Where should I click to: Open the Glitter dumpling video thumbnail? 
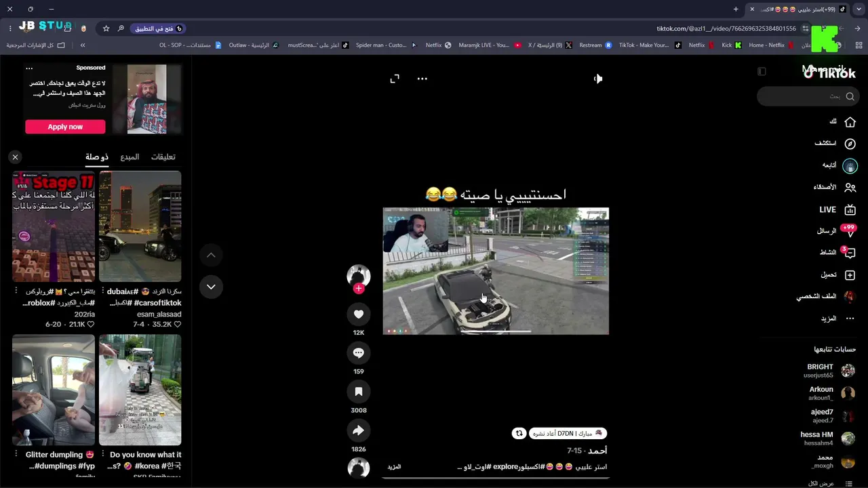pyautogui.click(x=54, y=390)
